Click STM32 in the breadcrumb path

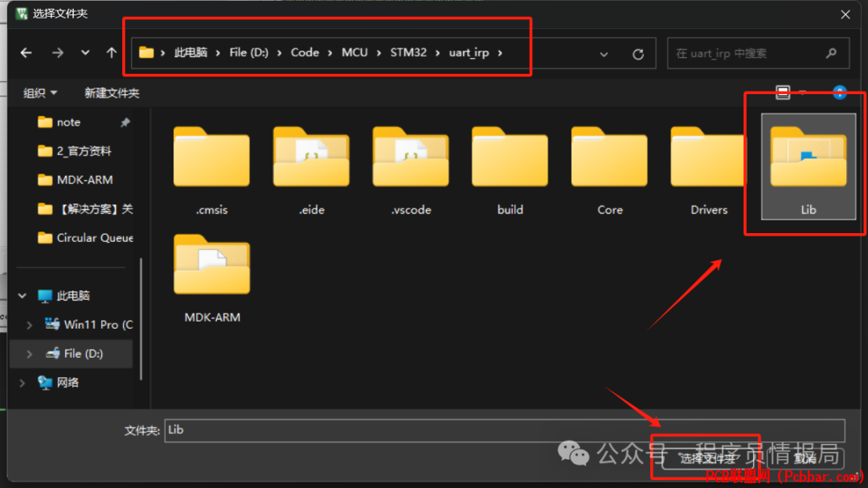408,52
